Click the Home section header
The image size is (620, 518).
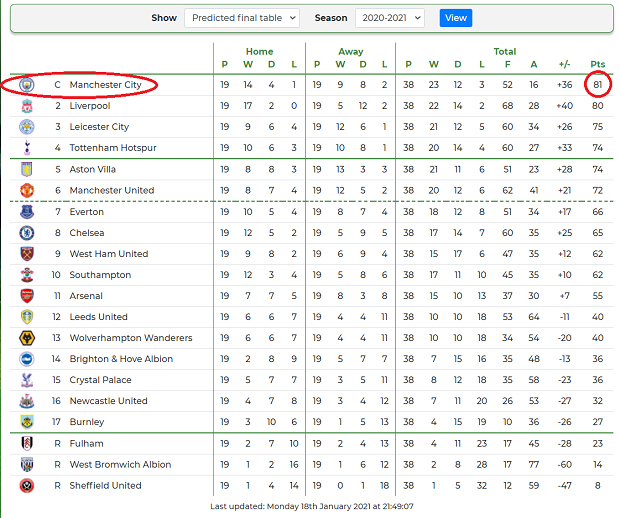[x=259, y=51]
